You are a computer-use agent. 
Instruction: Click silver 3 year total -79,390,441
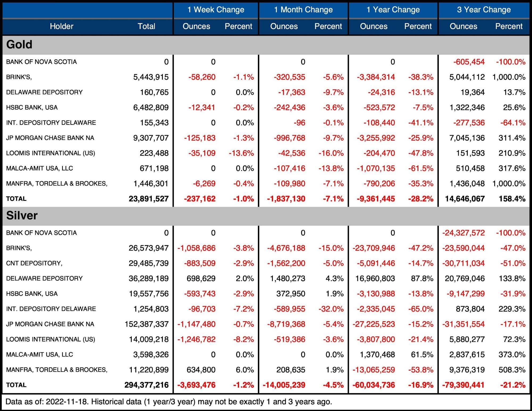click(x=463, y=385)
